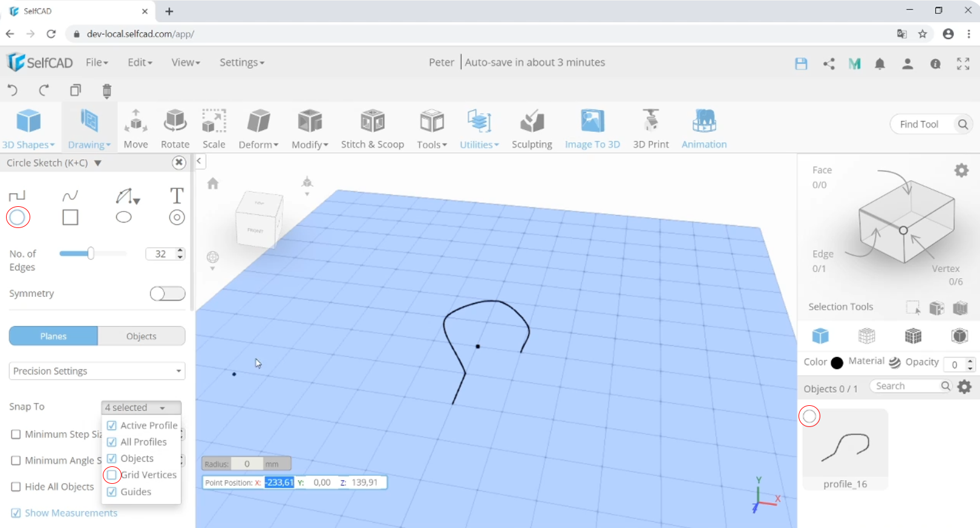Open Modify dropdown menu
980x528 pixels.
310,128
